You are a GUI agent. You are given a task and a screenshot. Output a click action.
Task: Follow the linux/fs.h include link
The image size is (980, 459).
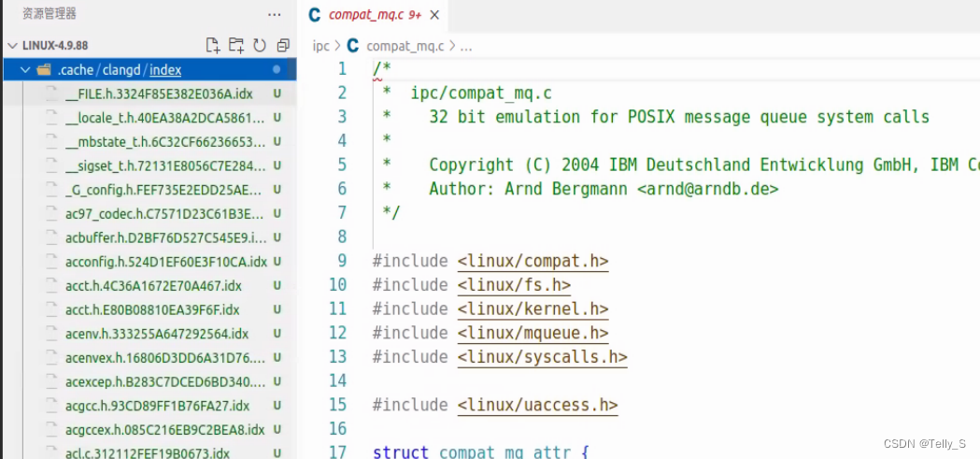click(514, 285)
